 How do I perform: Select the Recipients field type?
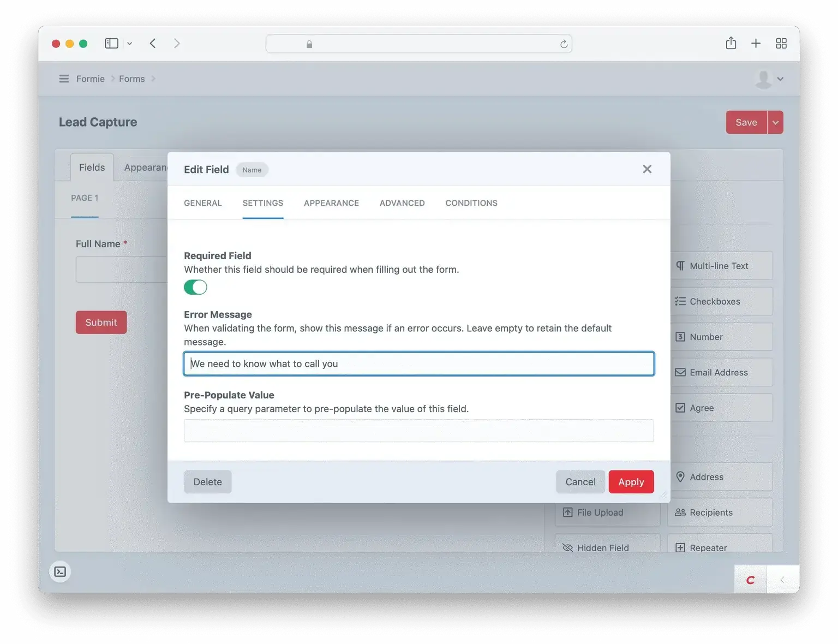pyautogui.click(x=711, y=512)
